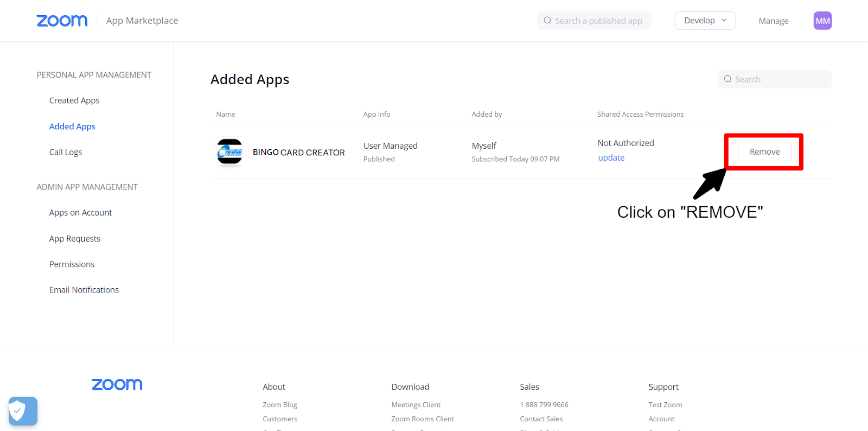Click the 1 888 799 9666 phone link
This screenshot has height=431, width=868.
tap(544, 405)
